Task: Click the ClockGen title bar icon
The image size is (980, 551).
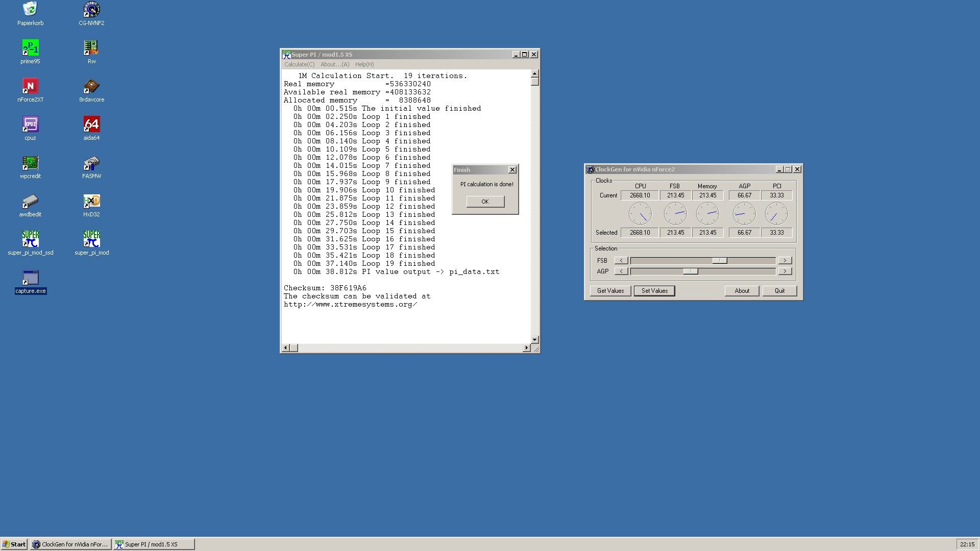Action: [591, 169]
